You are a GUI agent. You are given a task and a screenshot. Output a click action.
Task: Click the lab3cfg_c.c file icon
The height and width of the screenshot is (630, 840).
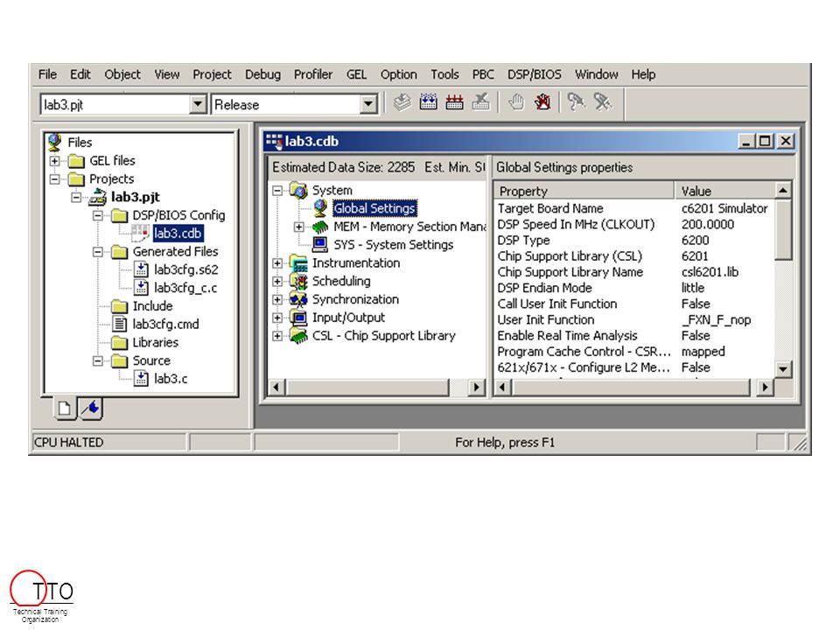[141, 288]
